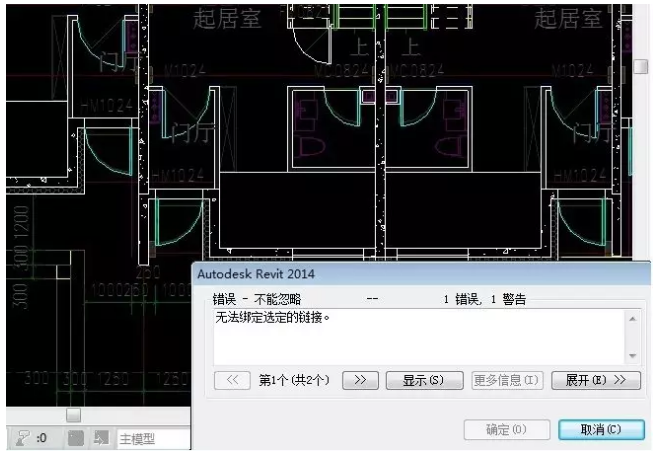Viewport: 659px width, 458px height.
Task: Select the right-hand MC0824 window tag
Action: [421, 70]
